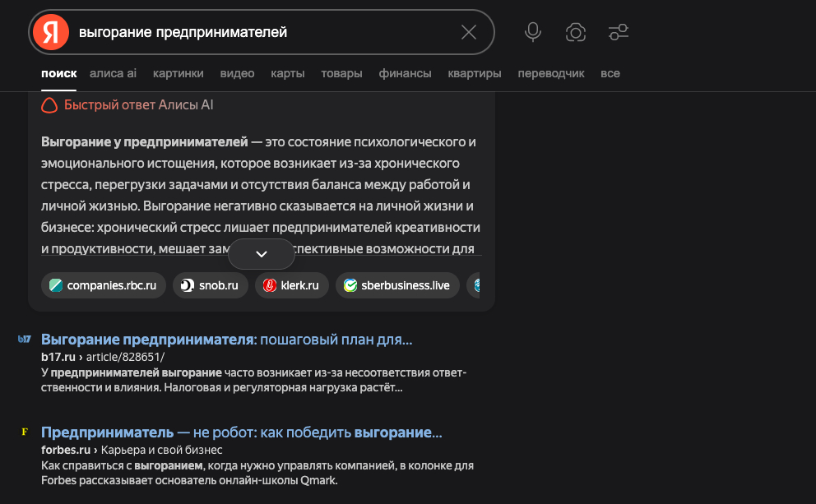816x504 pixels.
Task: Click the search input field
Action: (x=263, y=32)
